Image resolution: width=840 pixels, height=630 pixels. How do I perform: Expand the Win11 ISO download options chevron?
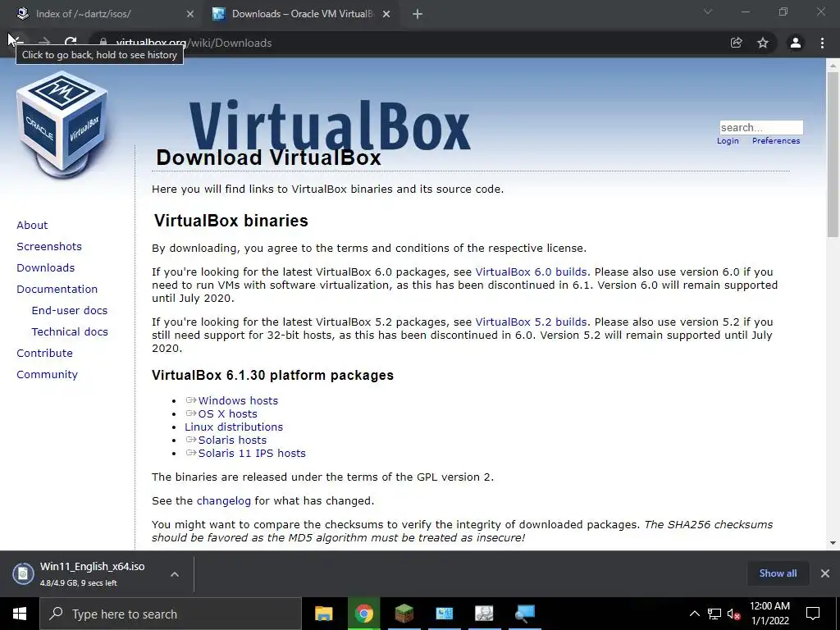[175, 573]
